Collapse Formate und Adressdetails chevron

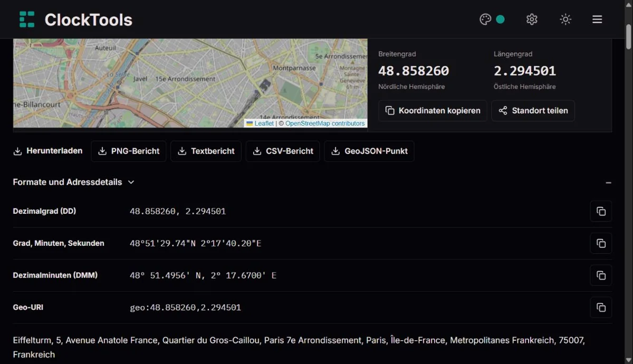[x=131, y=182]
